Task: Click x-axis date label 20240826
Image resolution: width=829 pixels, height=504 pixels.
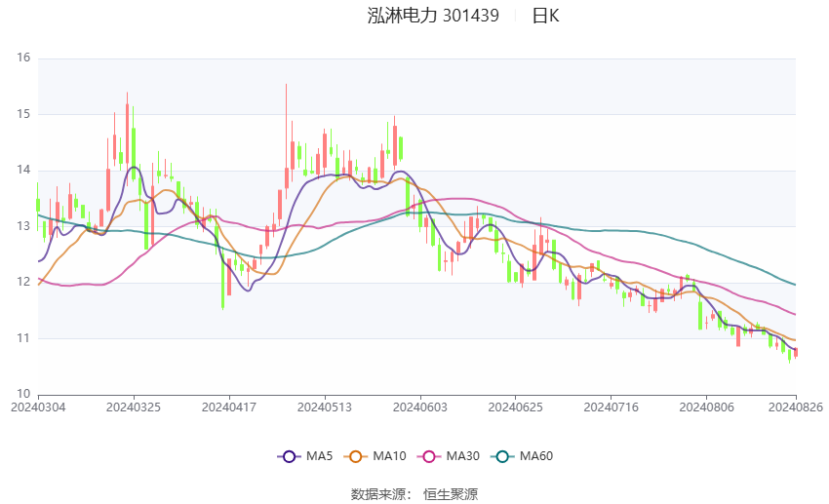Action: [x=795, y=407]
